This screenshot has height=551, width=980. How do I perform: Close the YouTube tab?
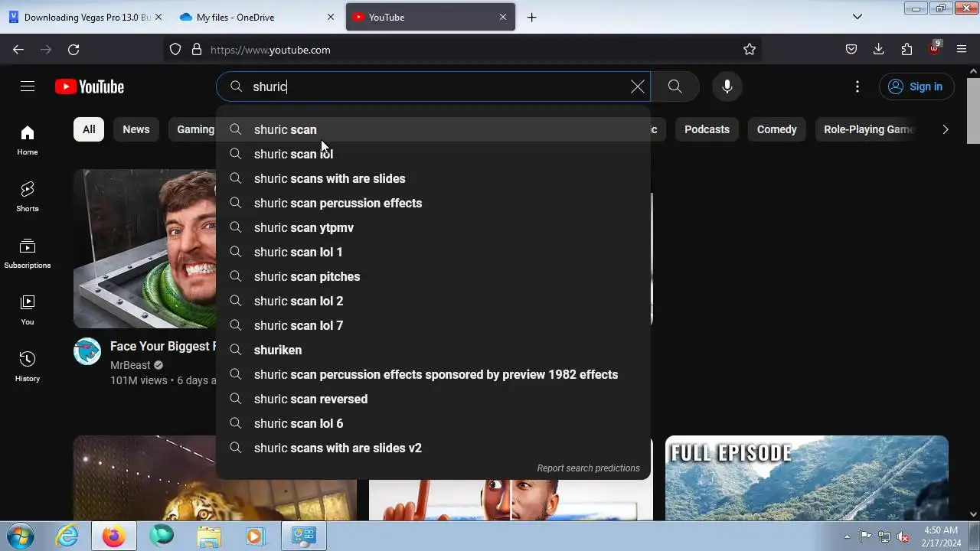click(503, 17)
